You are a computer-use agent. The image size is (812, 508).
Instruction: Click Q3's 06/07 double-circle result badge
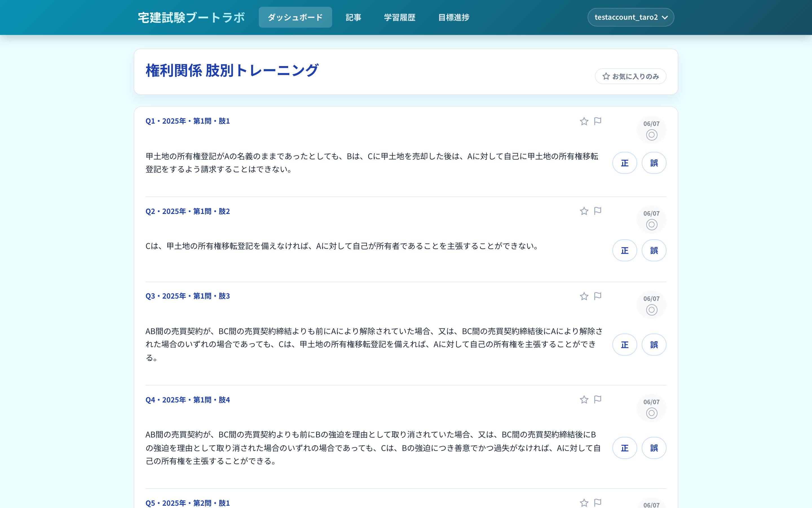(x=651, y=305)
